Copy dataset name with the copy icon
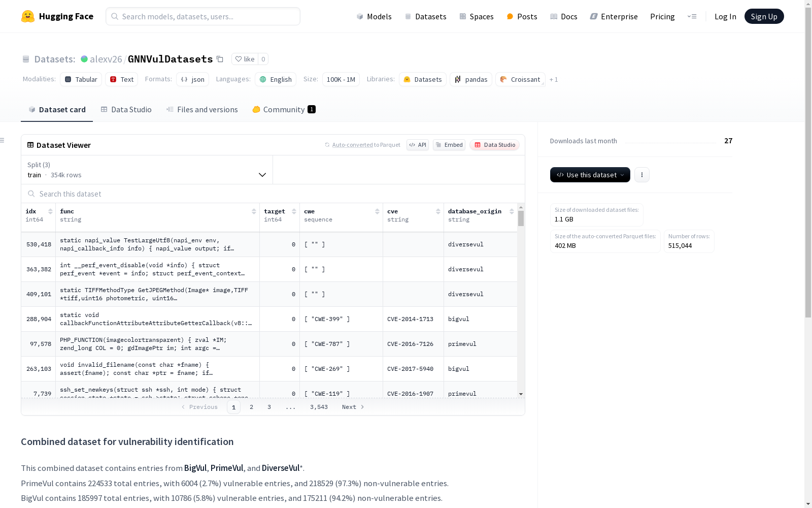This screenshot has height=508, width=812. (220, 59)
